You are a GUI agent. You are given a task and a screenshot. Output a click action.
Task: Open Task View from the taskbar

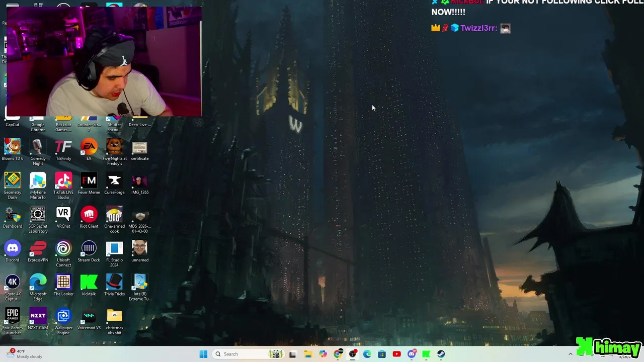point(293,354)
